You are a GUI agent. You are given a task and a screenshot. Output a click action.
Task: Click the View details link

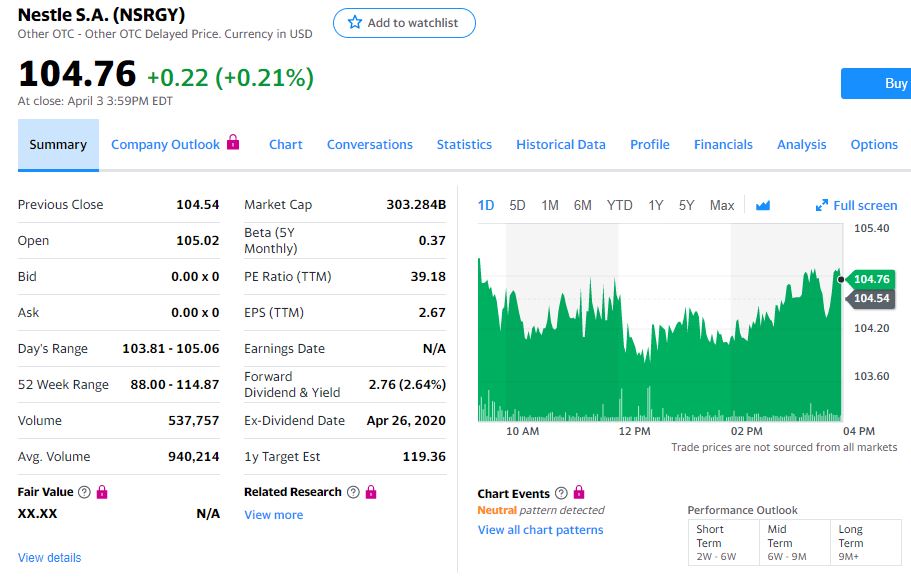tap(49, 558)
